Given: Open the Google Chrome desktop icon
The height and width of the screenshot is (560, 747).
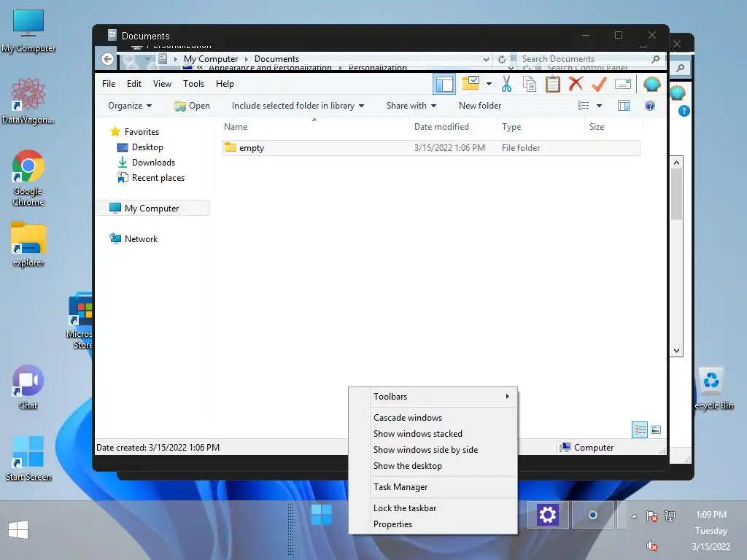Looking at the screenshot, I should (28, 178).
